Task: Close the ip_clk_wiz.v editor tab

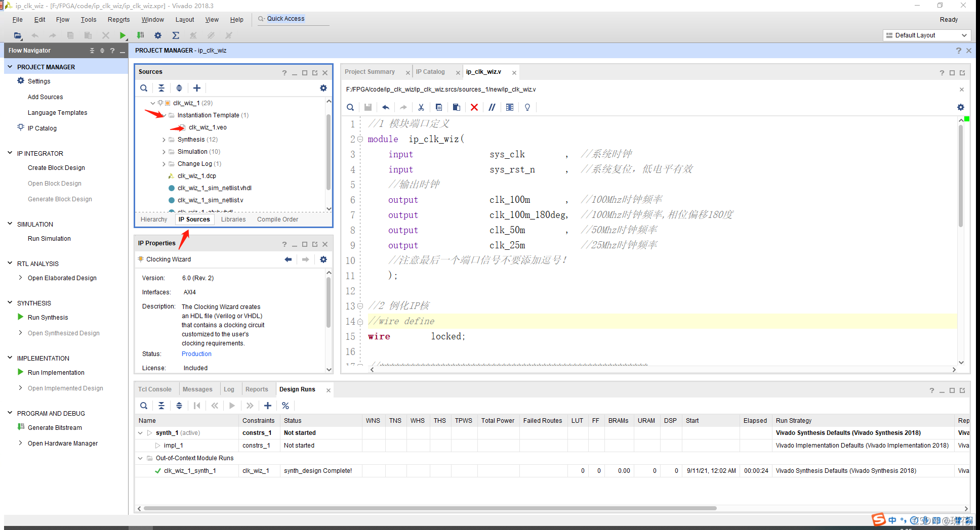Action: pos(514,73)
